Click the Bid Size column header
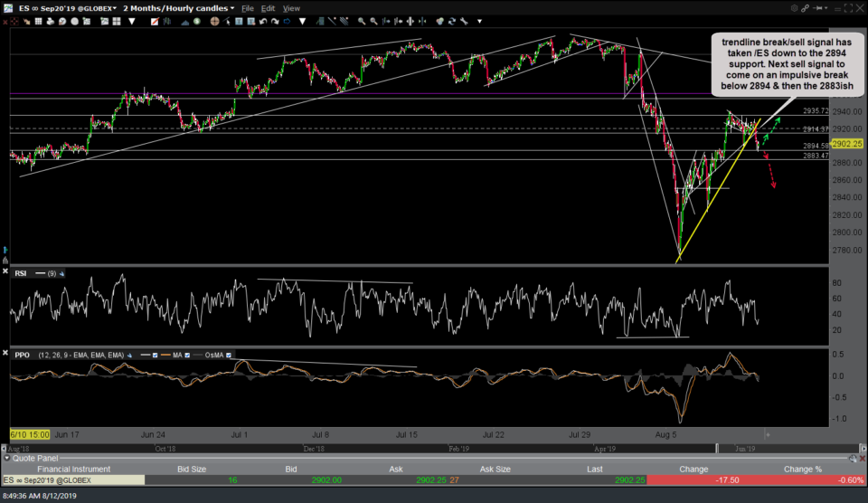The width and height of the screenshot is (868, 503). pos(192,470)
